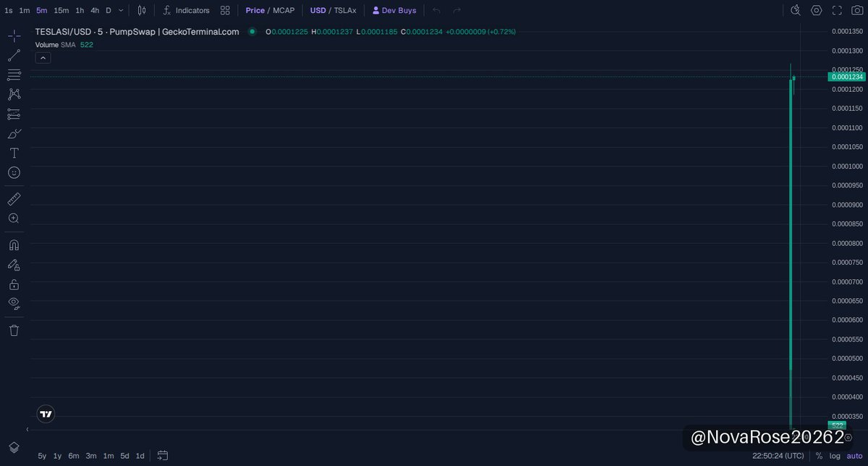Open quick search in the top-right toolbar
The image size is (868, 466).
[x=796, y=10]
